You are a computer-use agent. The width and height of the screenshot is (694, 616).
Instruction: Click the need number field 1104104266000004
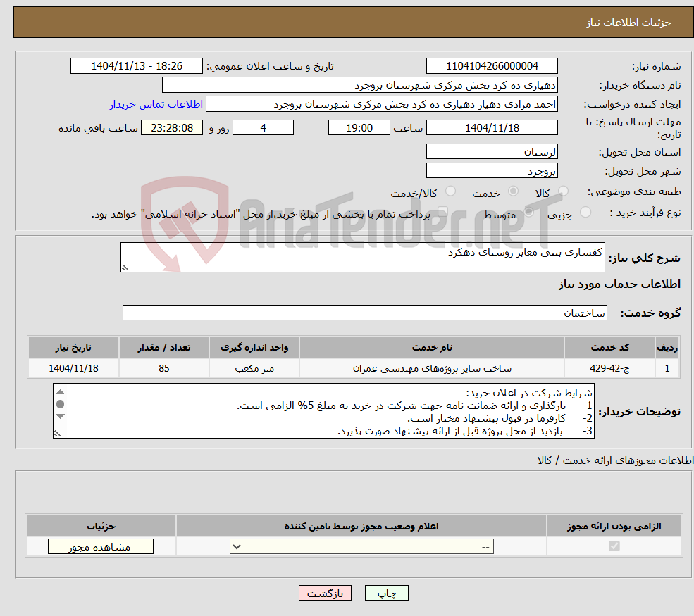click(x=492, y=66)
